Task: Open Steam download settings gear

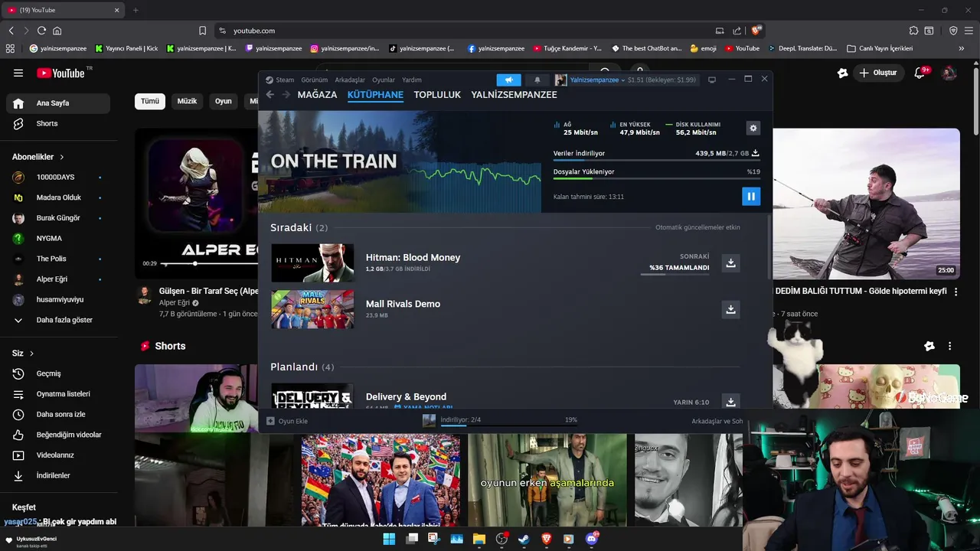Action: point(753,129)
